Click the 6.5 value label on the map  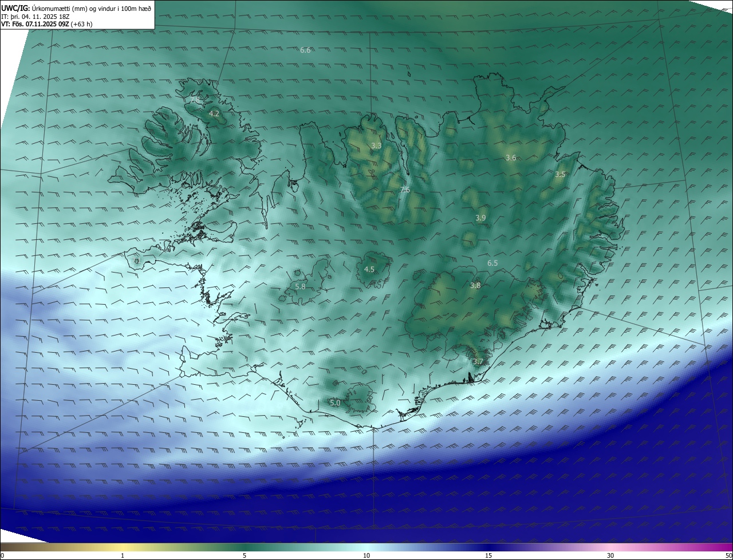(492, 263)
